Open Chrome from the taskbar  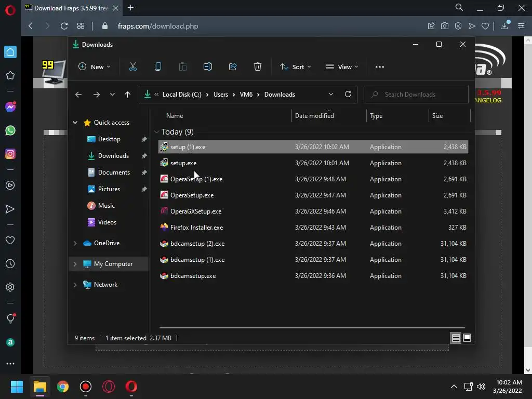pos(63,387)
